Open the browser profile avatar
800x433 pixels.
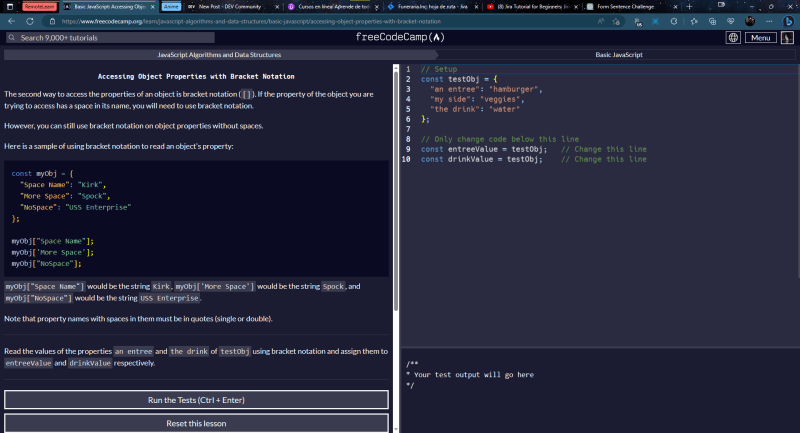(x=749, y=21)
